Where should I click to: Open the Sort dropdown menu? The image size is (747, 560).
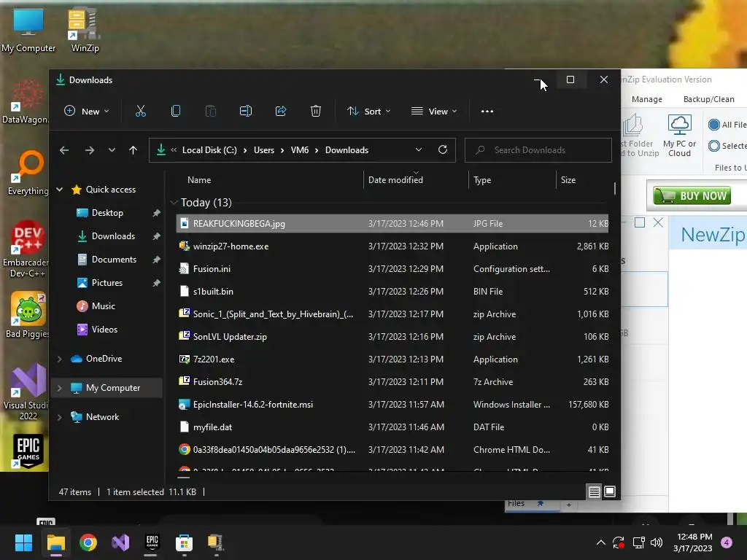point(368,112)
